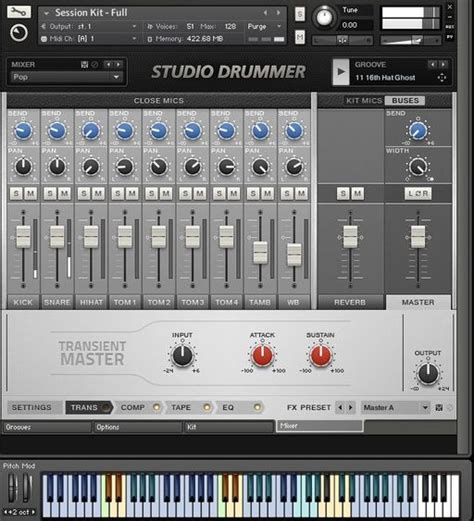The image size is (474, 521).
Task: Open the Kit page tab
Action: pyautogui.click(x=229, y=427)
